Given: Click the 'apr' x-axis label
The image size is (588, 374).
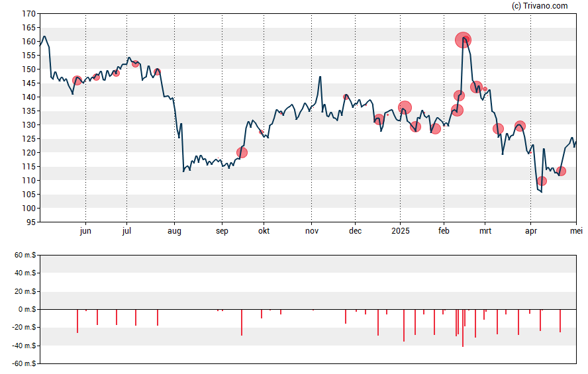Looking at the screenshot, I should 531,231.
